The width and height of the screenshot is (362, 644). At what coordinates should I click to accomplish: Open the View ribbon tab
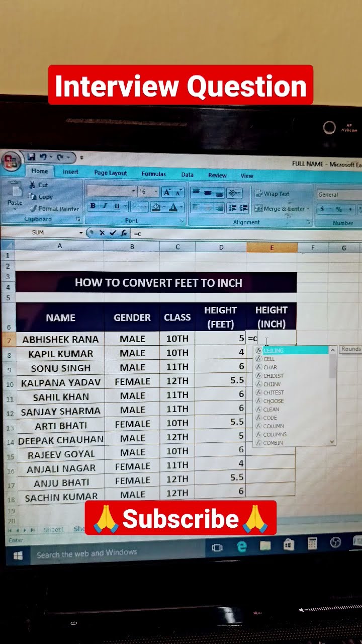pyautogui.click(x=247, y=176)
